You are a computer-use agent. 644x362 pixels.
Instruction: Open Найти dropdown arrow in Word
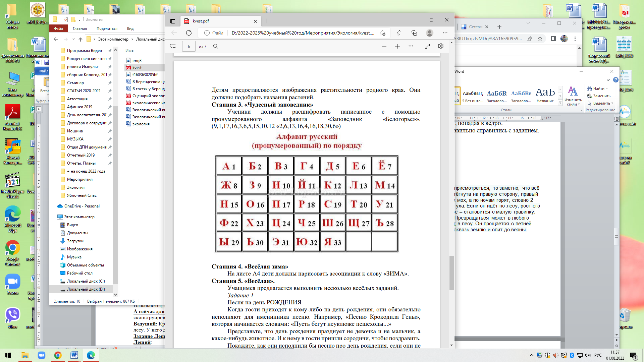pos(607,88)
